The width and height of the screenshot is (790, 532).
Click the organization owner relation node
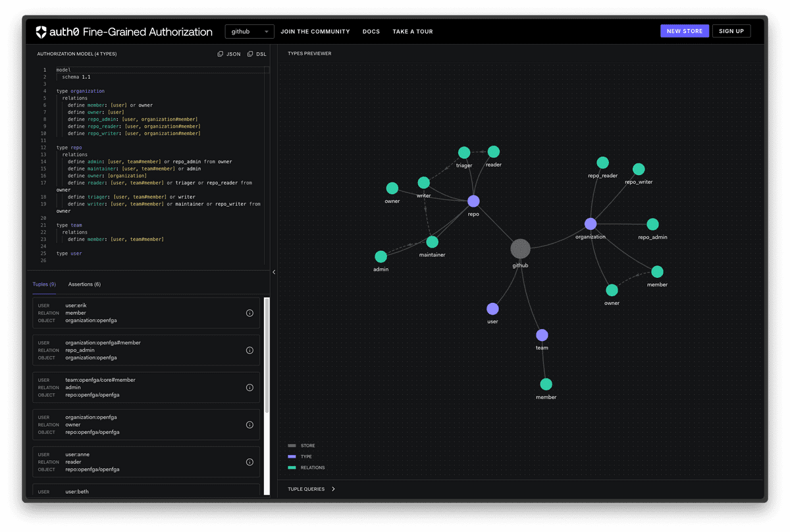pos(612,290)
